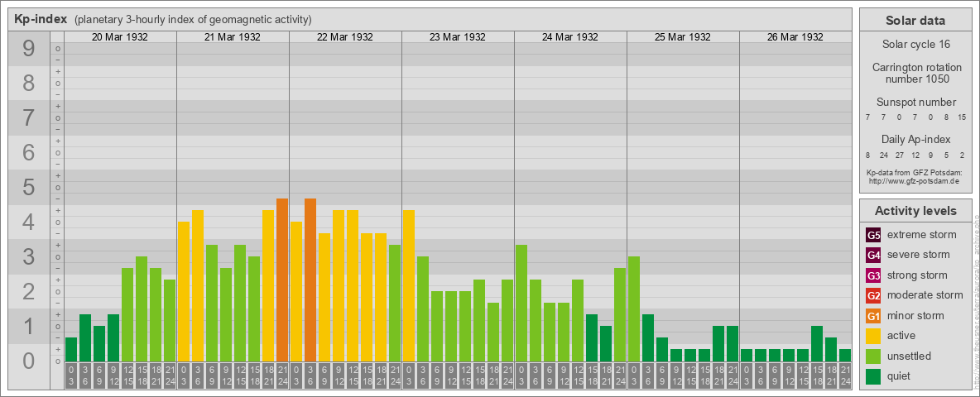Image resolution: width=980 pixels, height=397 pixels.
Task: Click the G4 severe storm badge
Action: 873,256
